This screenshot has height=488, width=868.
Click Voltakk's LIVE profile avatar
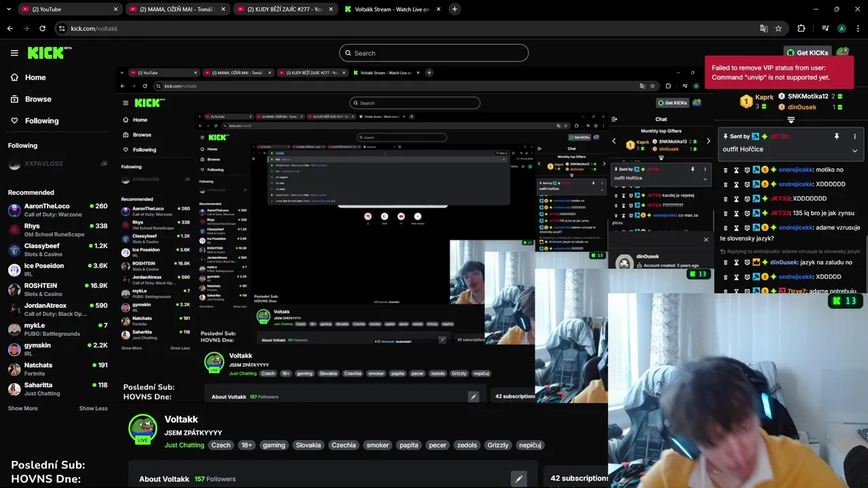142,428
